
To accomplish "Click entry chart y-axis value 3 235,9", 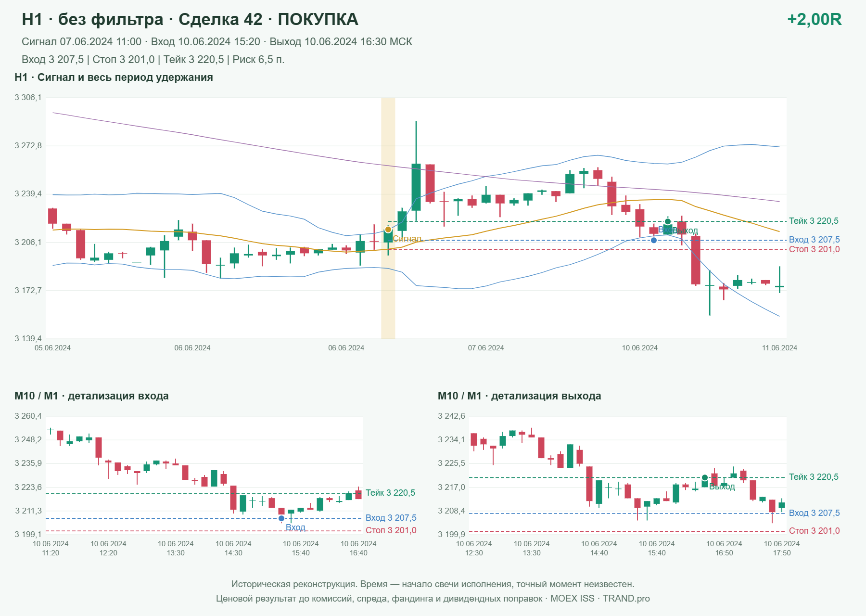I will [x=28, y=463].
